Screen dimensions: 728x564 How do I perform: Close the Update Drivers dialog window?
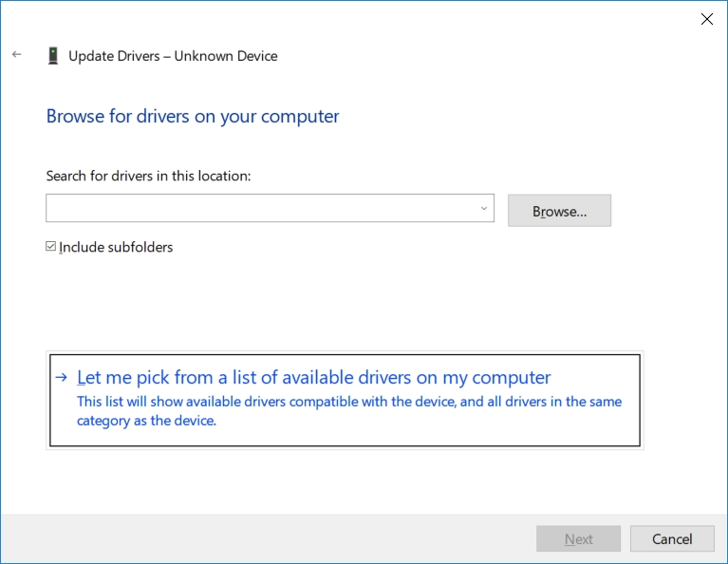tap(706, 19)
